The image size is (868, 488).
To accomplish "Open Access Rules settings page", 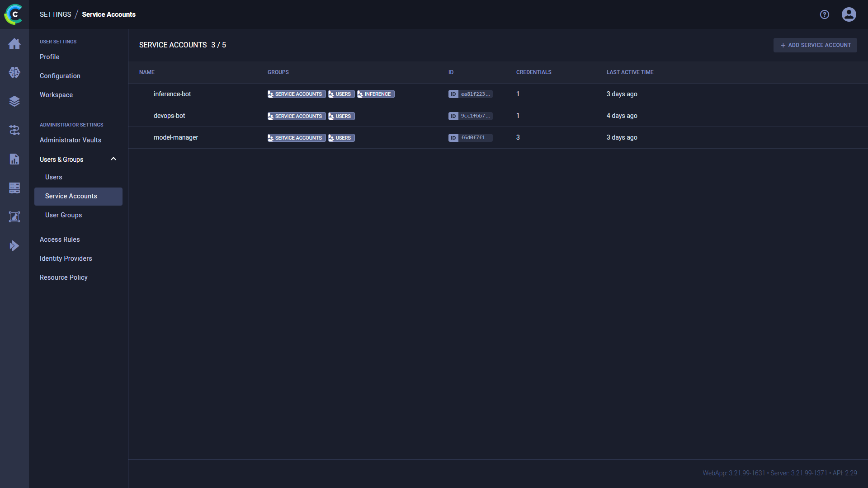I will (59, 239).
